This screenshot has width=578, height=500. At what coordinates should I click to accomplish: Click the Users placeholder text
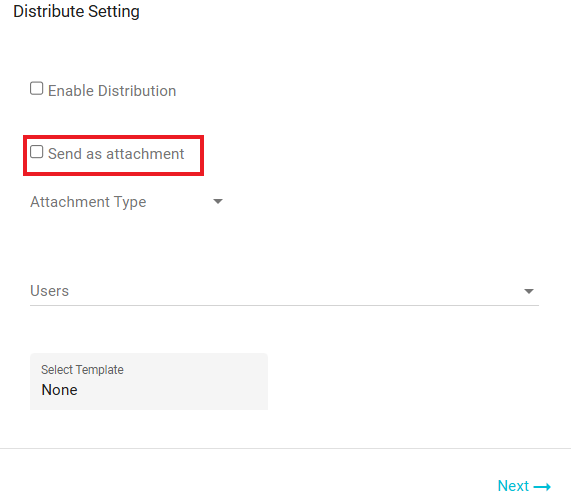coord(49,291)
